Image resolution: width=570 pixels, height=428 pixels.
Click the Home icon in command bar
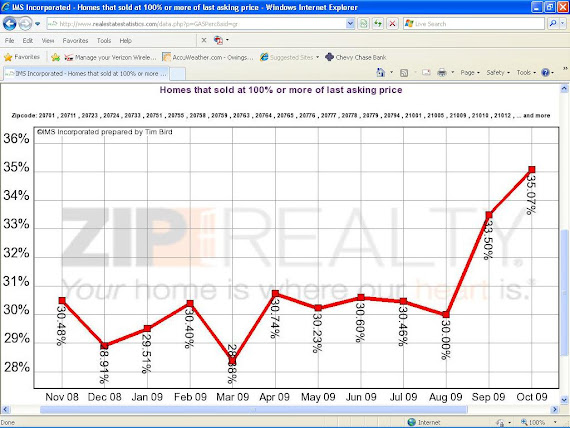381,72
